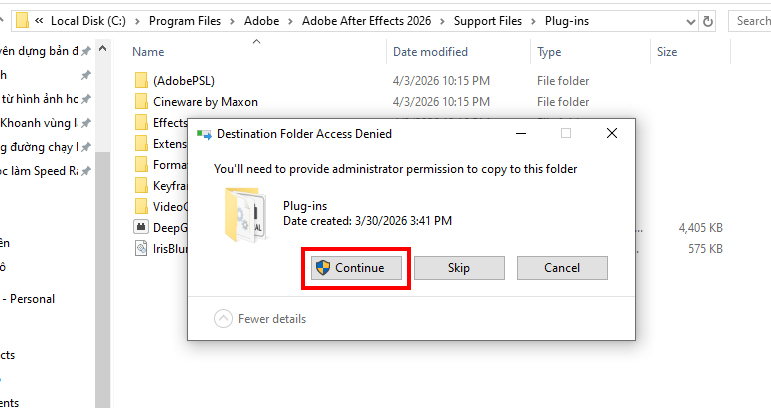The image size is (771, 408).
Task: Expand the hidden breadcrumb path chevron
Action: point(39,20)
